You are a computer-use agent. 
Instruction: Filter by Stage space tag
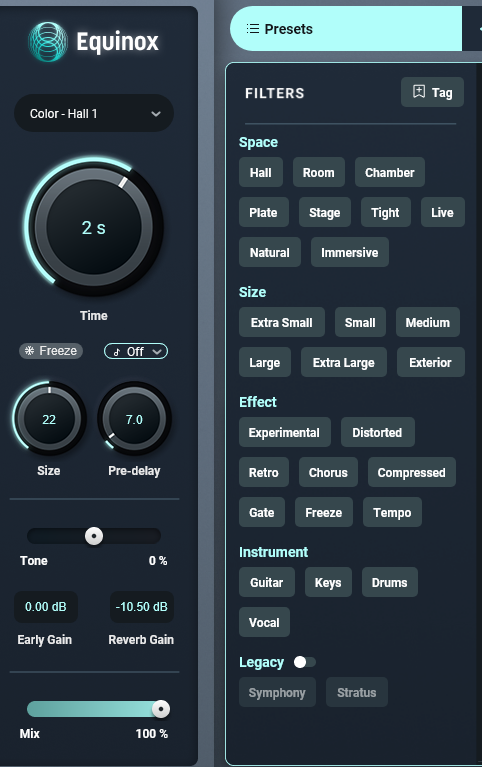pos(324,212)
